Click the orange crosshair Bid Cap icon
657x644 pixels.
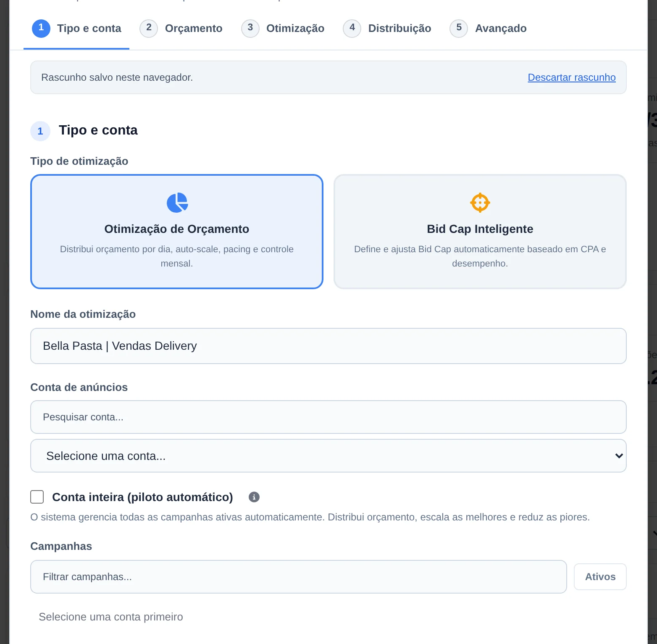pyautogui.click(x=480, y=203)
